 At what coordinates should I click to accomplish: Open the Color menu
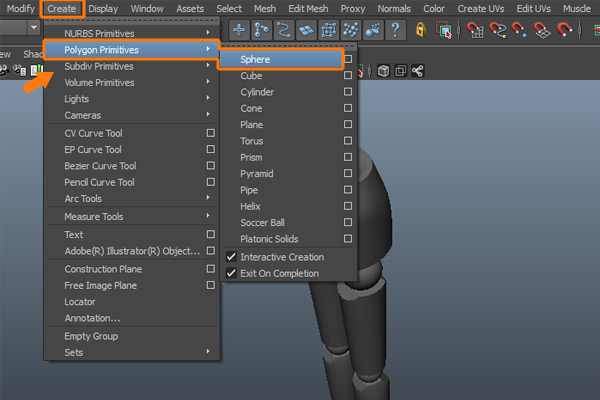(434, 8)
